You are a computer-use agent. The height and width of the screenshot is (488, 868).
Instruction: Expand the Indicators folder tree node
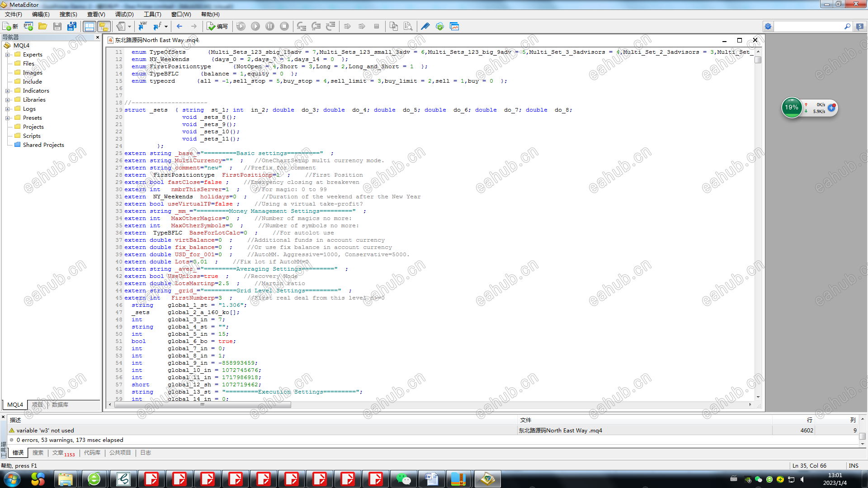click(7, 91)
